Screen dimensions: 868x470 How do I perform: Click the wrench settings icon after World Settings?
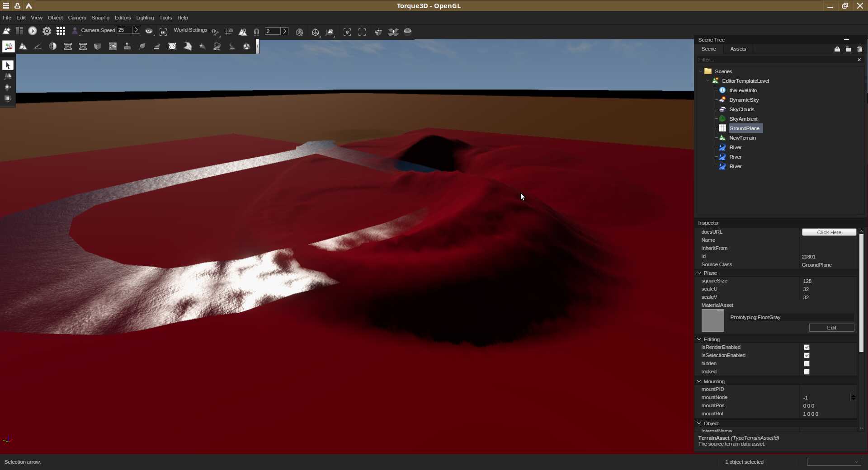[x=215, y=32]
